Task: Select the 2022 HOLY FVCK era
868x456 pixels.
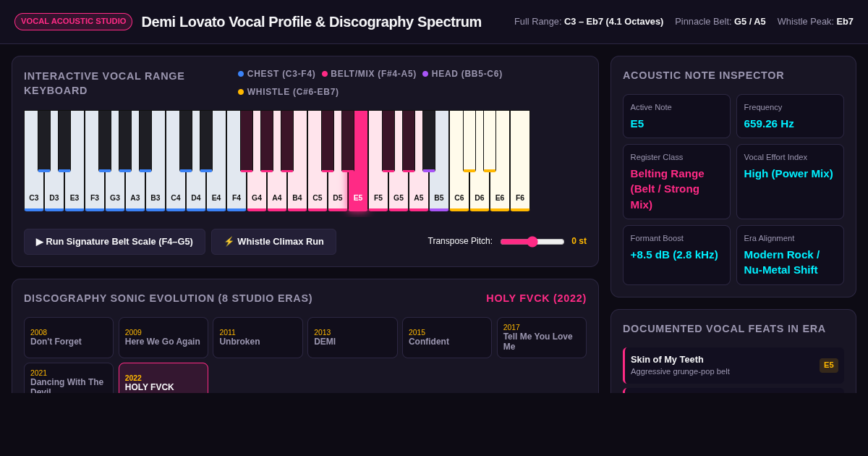Action: (x=163, y=378)
